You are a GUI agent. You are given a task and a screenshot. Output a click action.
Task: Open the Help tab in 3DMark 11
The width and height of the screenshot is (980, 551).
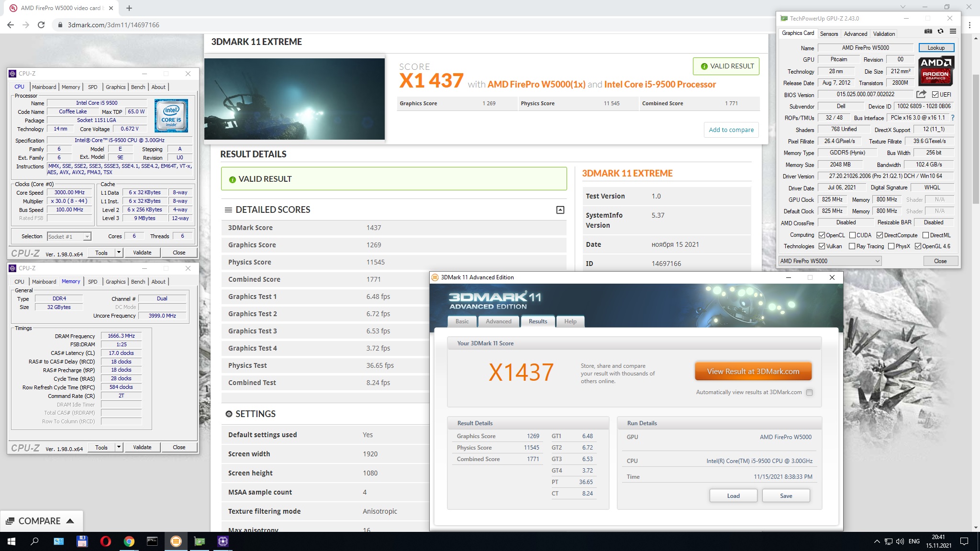click(x=570, y=321)
